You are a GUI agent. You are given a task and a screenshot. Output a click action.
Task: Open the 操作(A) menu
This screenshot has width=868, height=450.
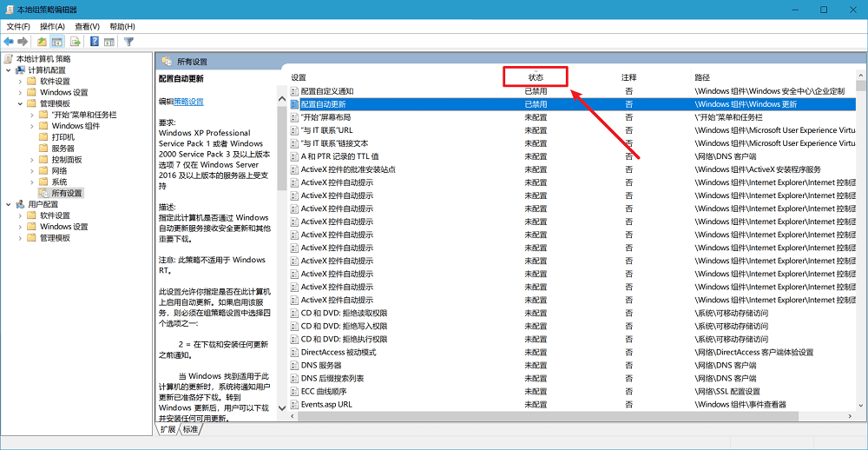click(x=52, y=27)
